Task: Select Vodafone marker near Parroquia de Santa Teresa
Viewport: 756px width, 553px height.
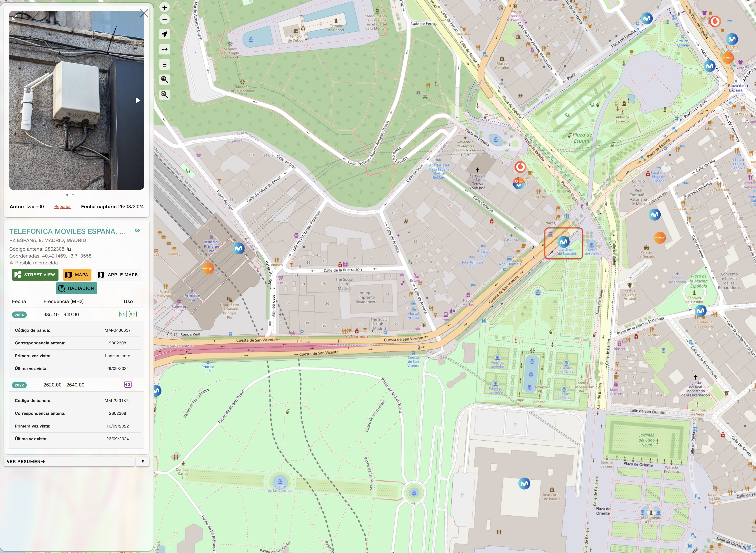Action: 520,166
